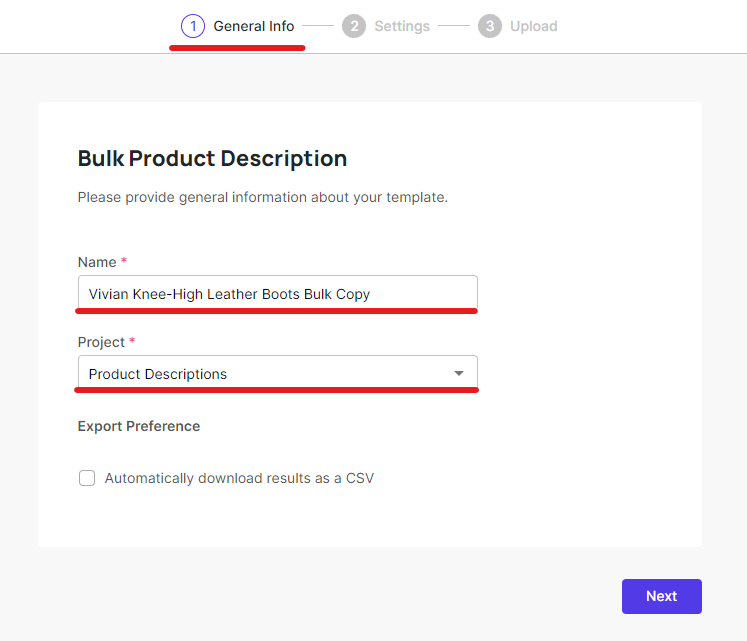Click the 'Automatically download results as a CSV' label

(x=239, y=478)
